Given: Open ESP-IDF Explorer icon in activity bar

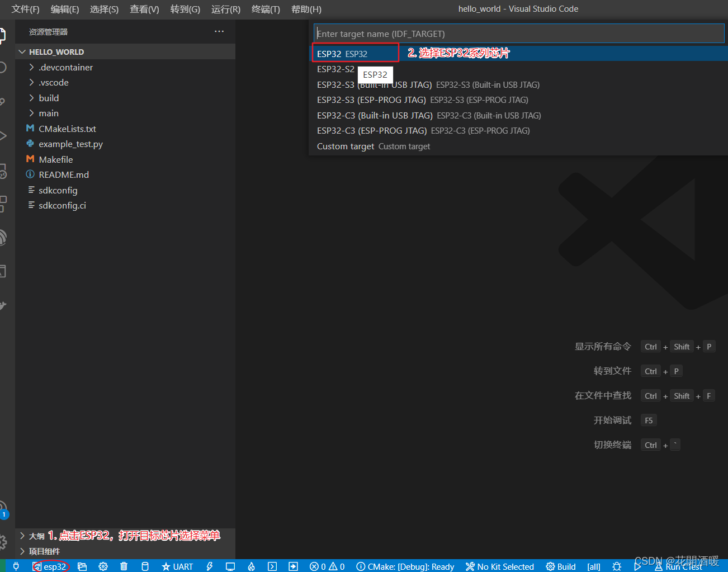Looking at the screenshot, I should click(x=2, y=238).
